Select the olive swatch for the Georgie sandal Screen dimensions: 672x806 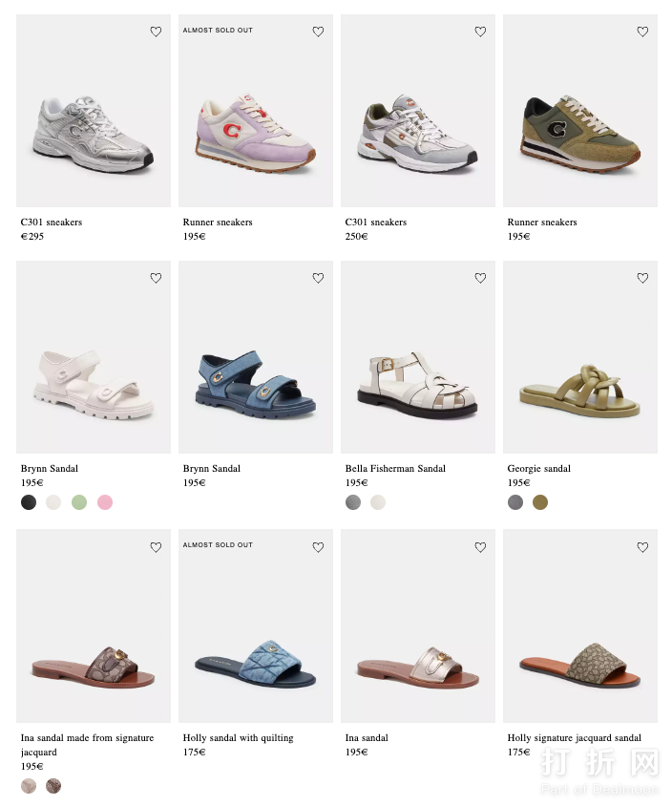[540, 502]
